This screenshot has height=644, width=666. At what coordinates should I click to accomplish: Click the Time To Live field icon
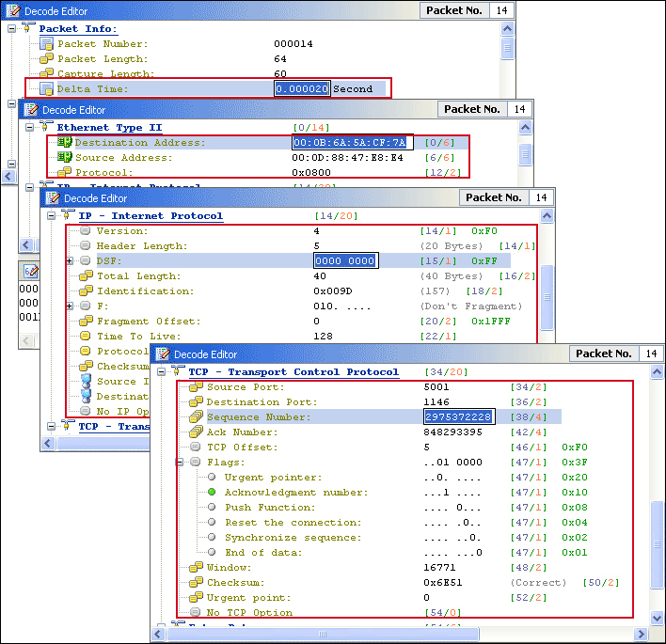pos(85,337)
